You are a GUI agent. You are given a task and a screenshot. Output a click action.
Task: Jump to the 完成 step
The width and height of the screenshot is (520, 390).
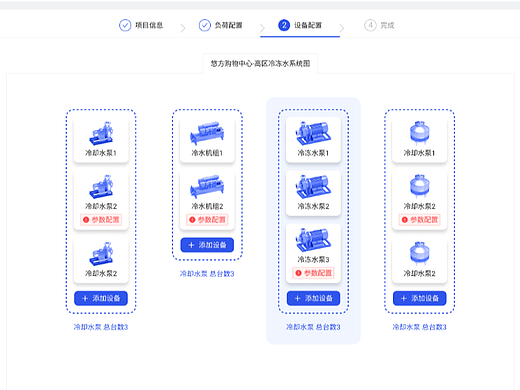click(379, 25)
